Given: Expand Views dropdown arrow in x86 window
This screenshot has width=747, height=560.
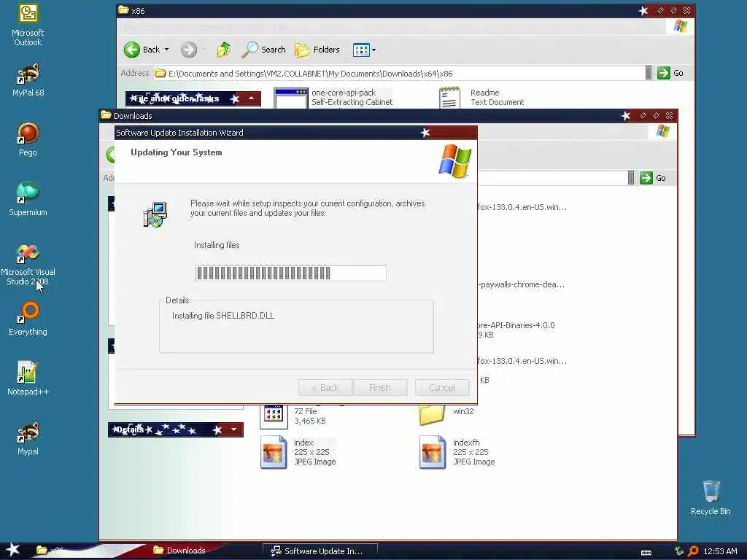Looking at the screenshot, I should click(x=374, y=50).
